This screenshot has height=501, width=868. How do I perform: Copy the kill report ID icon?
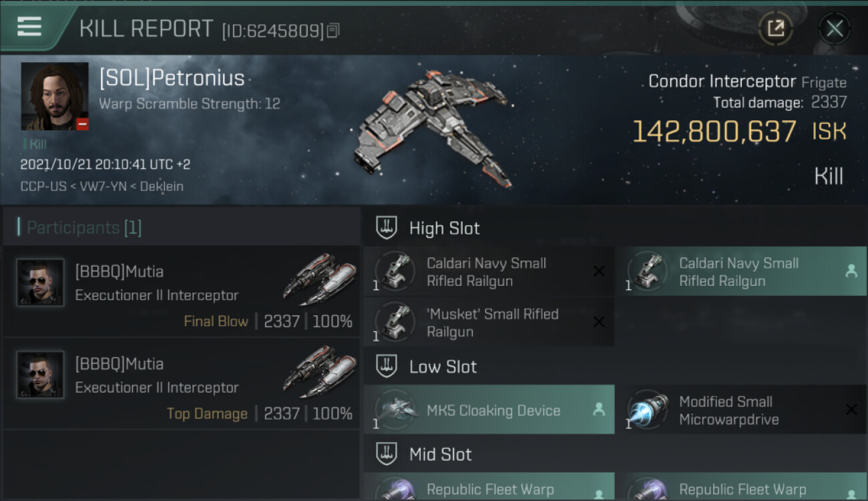coord(333,30)
